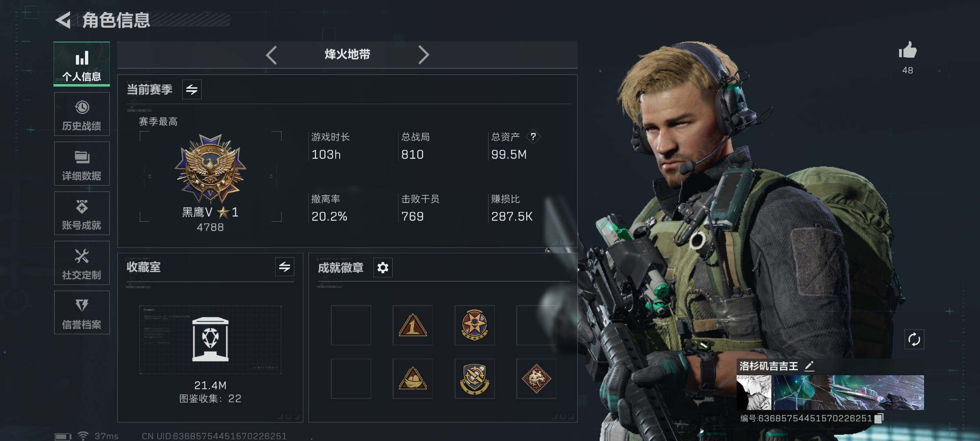Open 成就徽章 gear settings

383,268
